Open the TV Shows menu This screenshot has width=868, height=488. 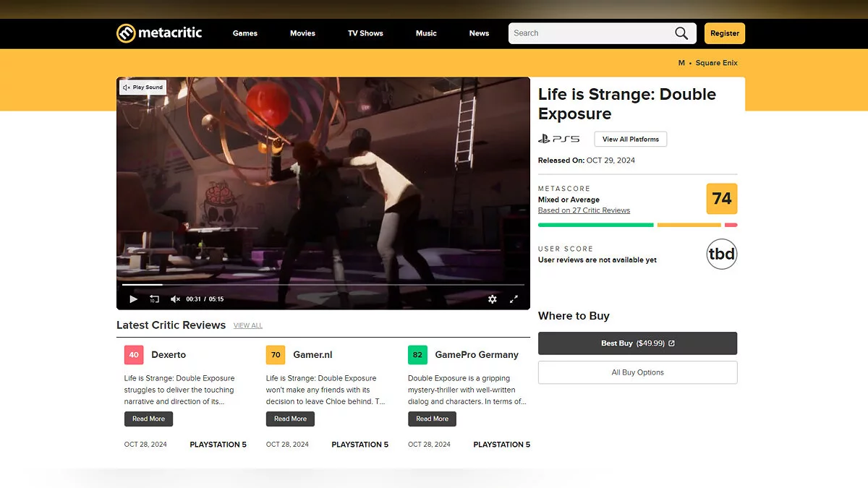(365, 33)
